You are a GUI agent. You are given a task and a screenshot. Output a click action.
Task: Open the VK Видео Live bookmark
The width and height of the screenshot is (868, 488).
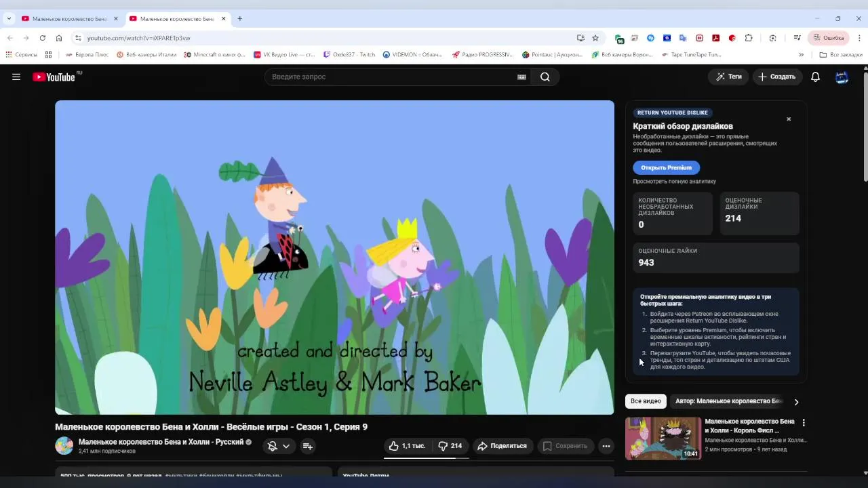coord(284,55)
